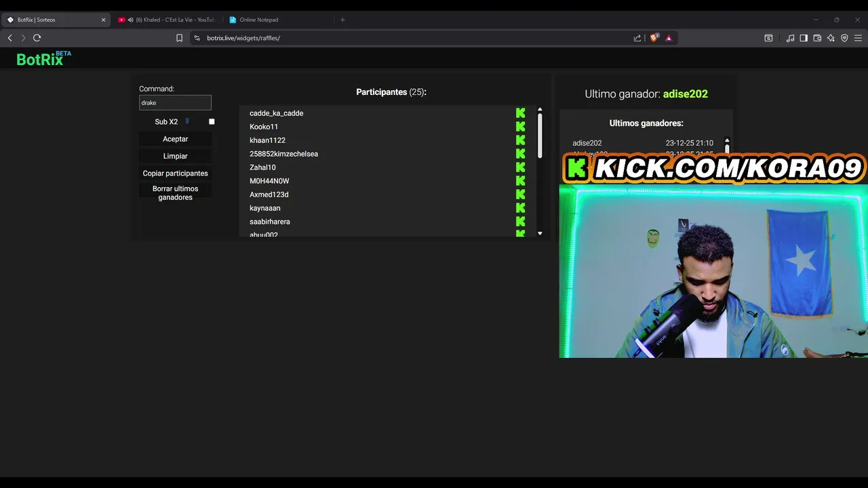Open the Leo AI sparkle icon
Image resolution: width=868 pixels, height=488 pixels.
pyautogui.click(x=831, y=38)
